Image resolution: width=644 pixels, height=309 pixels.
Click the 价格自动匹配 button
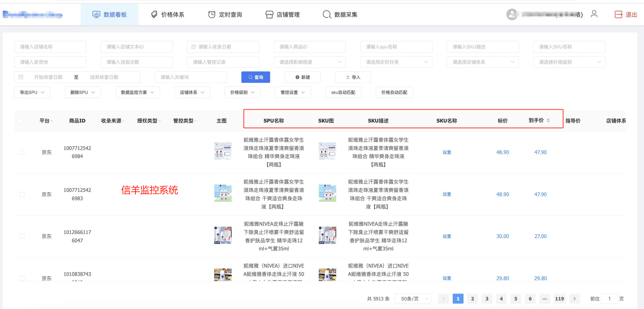tap(394, 92)
